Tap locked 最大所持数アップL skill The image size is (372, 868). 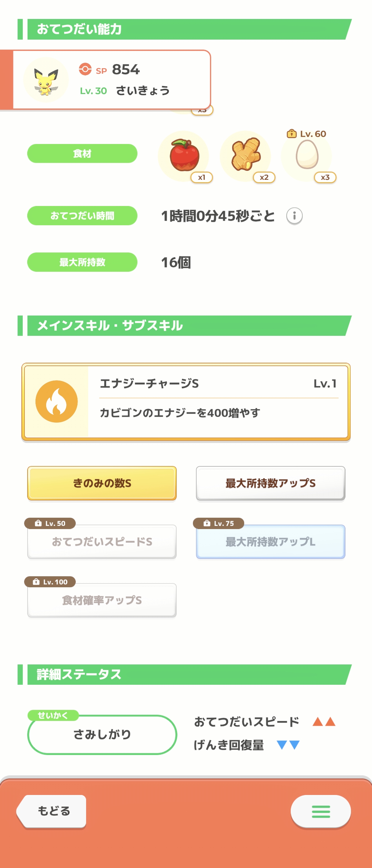(270, 542)
